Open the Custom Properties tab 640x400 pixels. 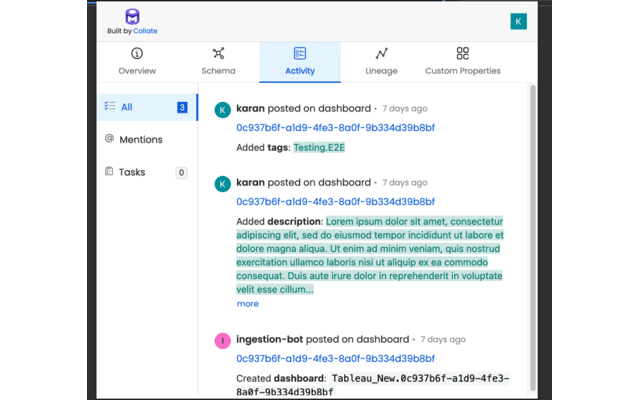pos(463,62)
